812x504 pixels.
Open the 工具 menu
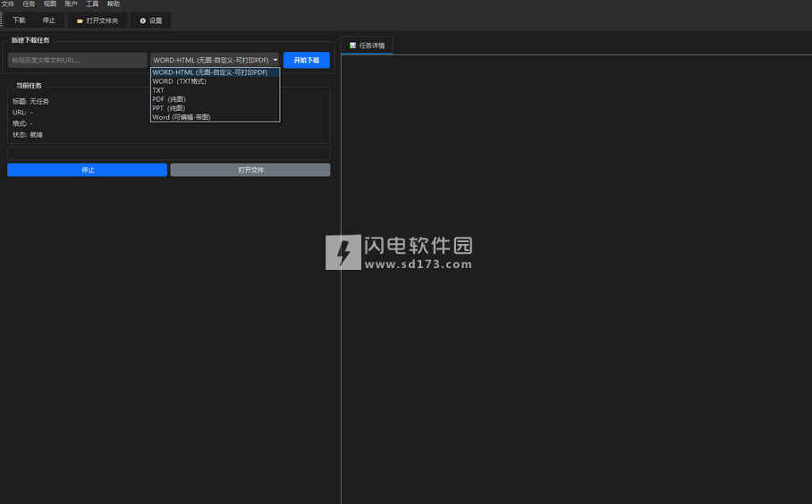click(92, 4)
